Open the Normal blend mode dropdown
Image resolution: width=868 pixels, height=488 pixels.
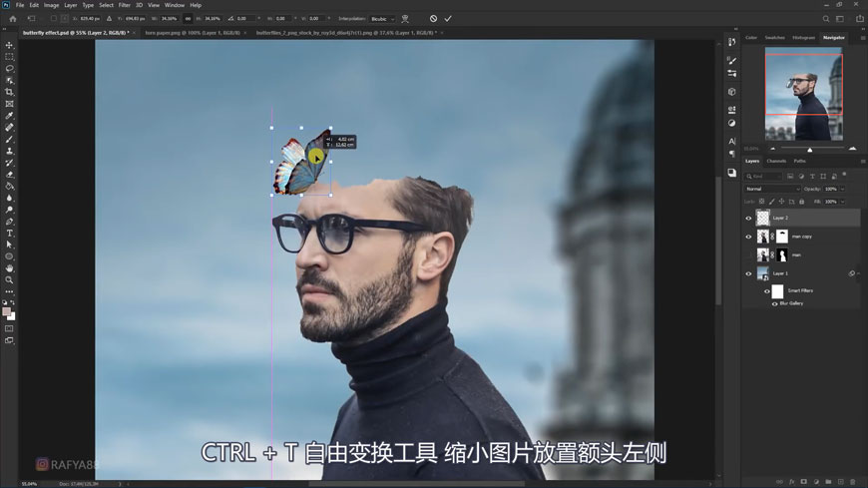tap(772, 189)
